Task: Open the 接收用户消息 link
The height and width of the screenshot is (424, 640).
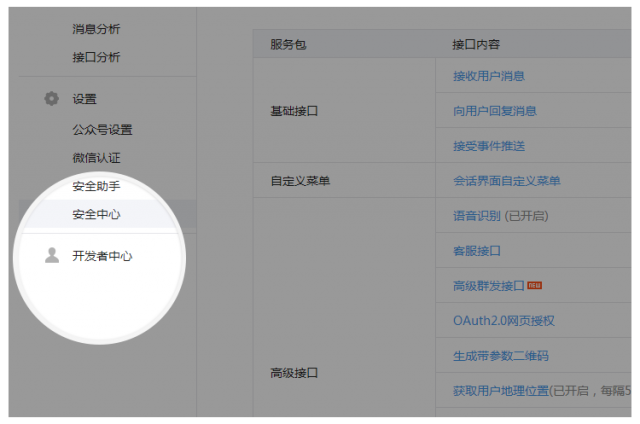Action: pos(488,76)
